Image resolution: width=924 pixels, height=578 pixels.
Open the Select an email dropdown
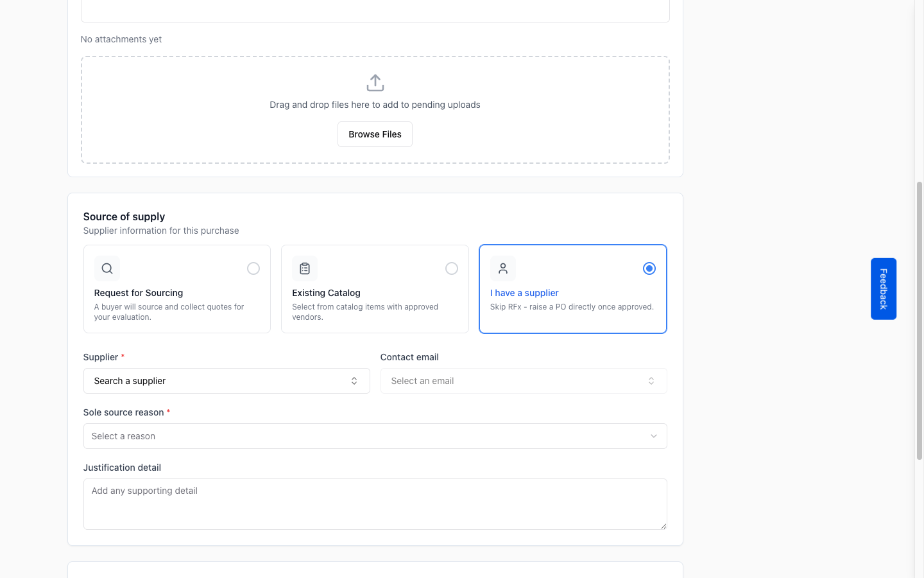pos(524,381)
